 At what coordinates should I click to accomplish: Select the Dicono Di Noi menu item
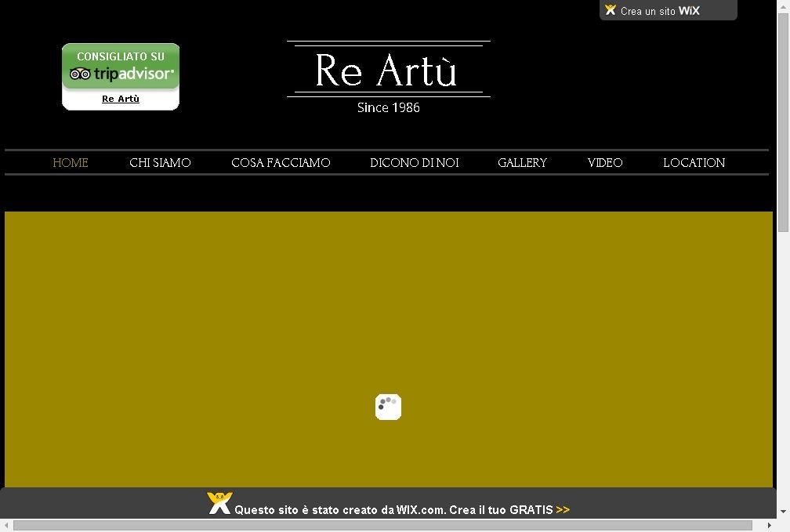coord(414,163)
